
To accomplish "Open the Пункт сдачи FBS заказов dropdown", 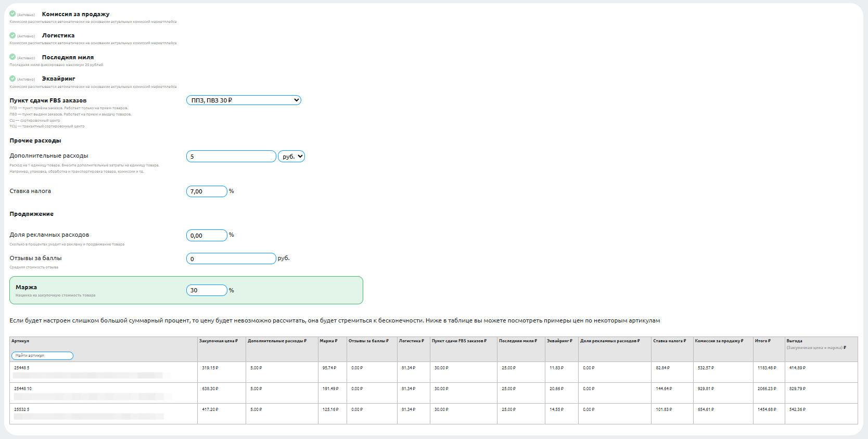I will (244, 100).
